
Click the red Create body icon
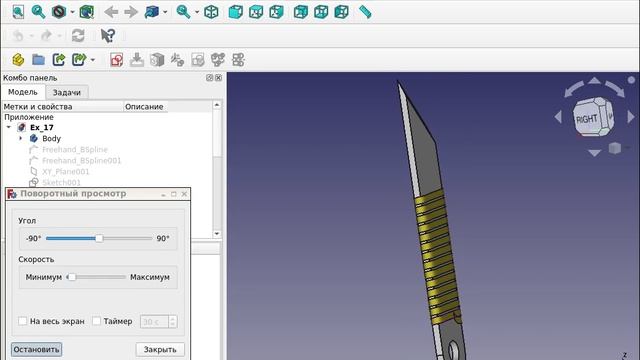(x=117, y=60)
